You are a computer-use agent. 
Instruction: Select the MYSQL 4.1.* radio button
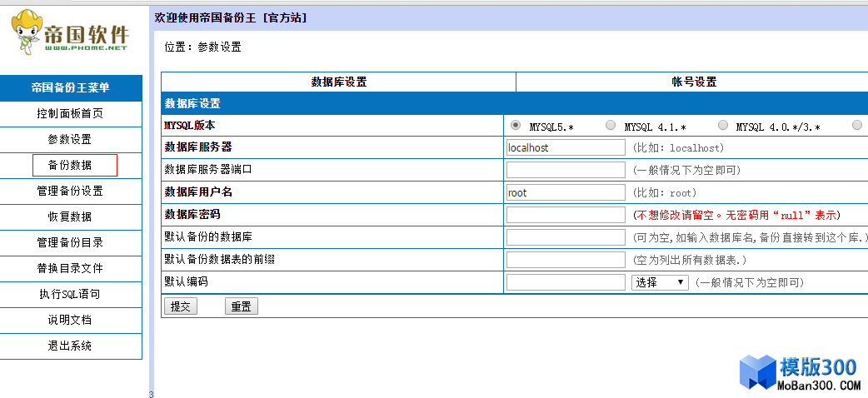pyautogui.click(x=611, y=126)
